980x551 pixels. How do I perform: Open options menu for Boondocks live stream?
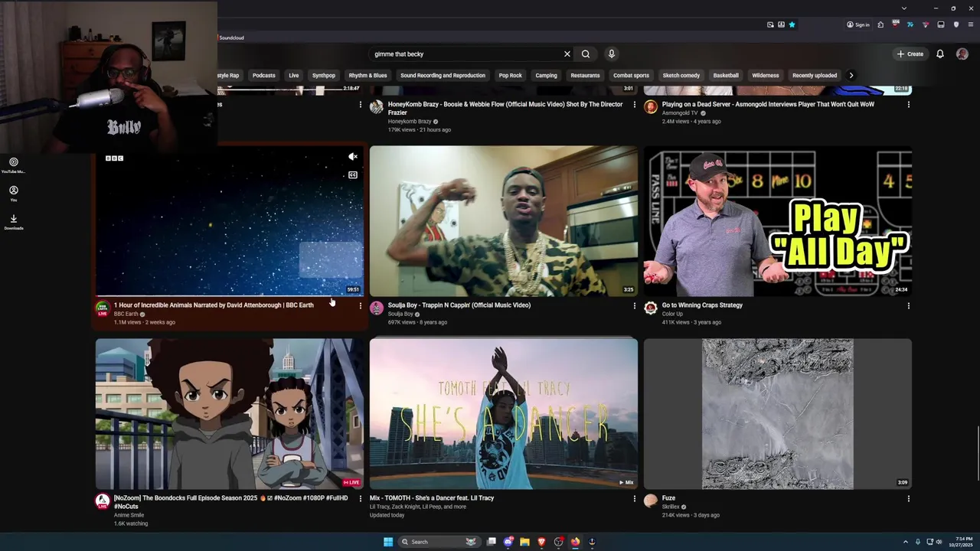click(360, 498)
